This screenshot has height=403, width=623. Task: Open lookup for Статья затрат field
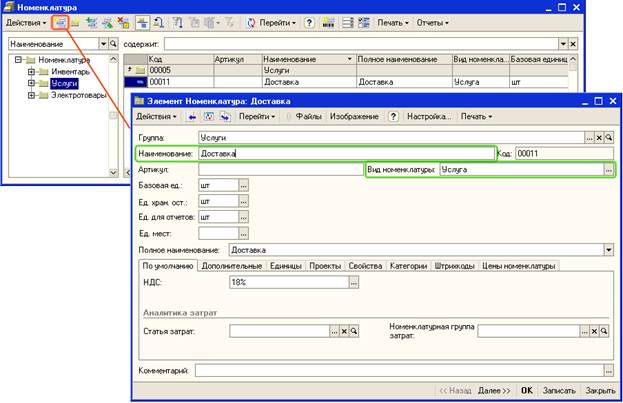coord(332,331)
